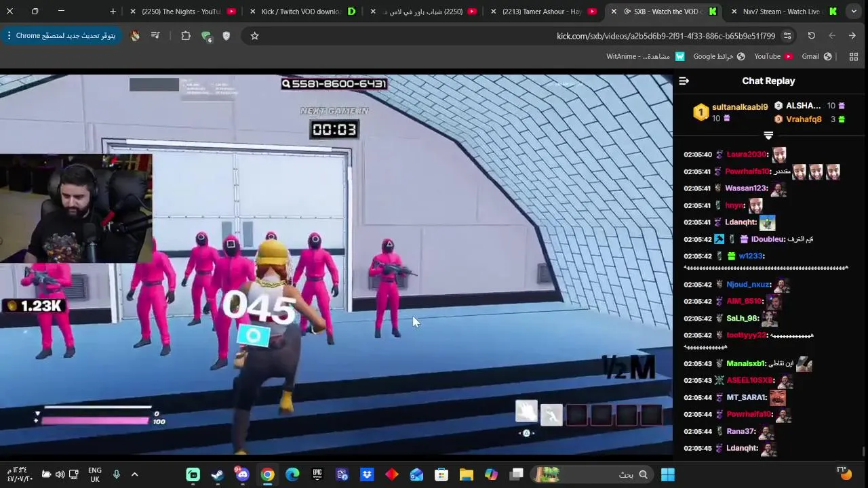Open Steam from the taskbar

(218, 474)
